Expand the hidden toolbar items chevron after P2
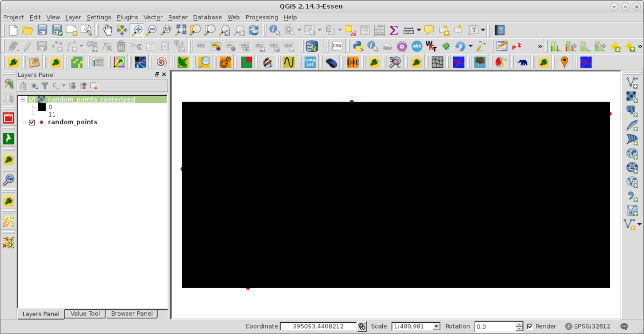The width and height of the screenshot is (644, 334). click(540, 46)
